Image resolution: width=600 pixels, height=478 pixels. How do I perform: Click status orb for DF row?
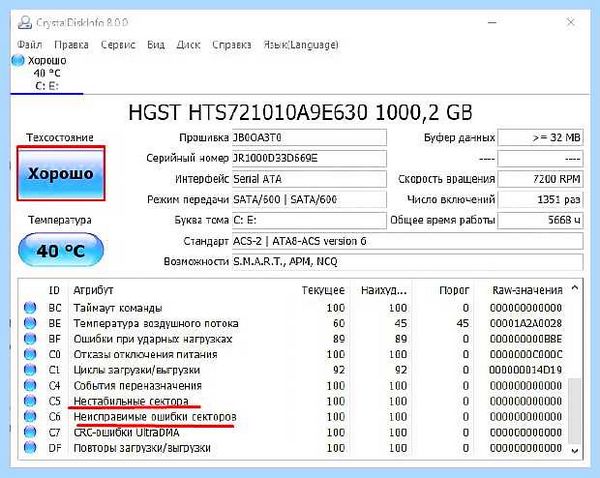coord(30,447)
